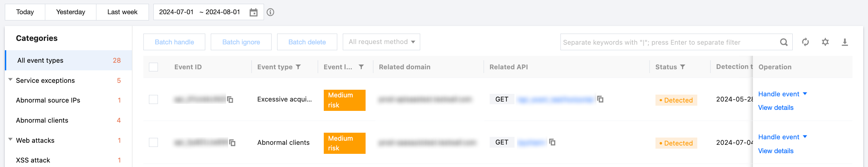Open the All request method dropdown
The height and width of the screenshot is (167, 868).
tap(381, 42)
